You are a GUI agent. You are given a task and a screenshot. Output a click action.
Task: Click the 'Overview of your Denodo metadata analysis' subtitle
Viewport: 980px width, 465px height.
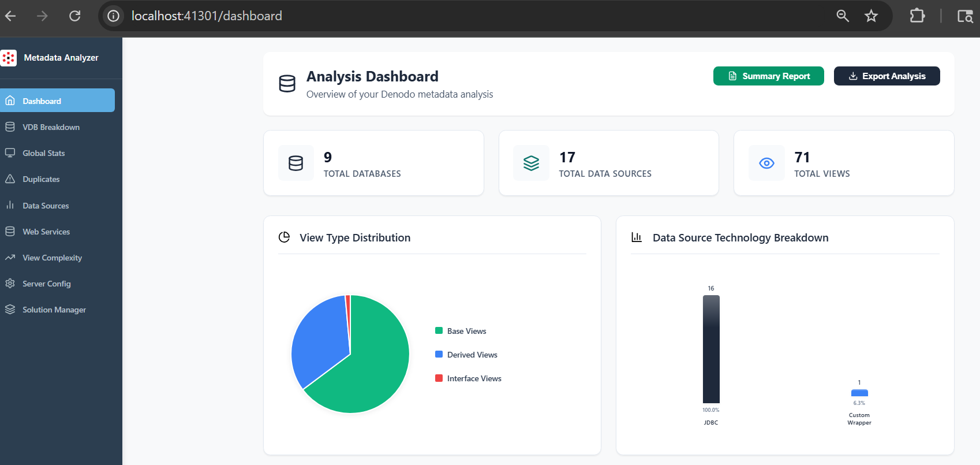(399, 94)
